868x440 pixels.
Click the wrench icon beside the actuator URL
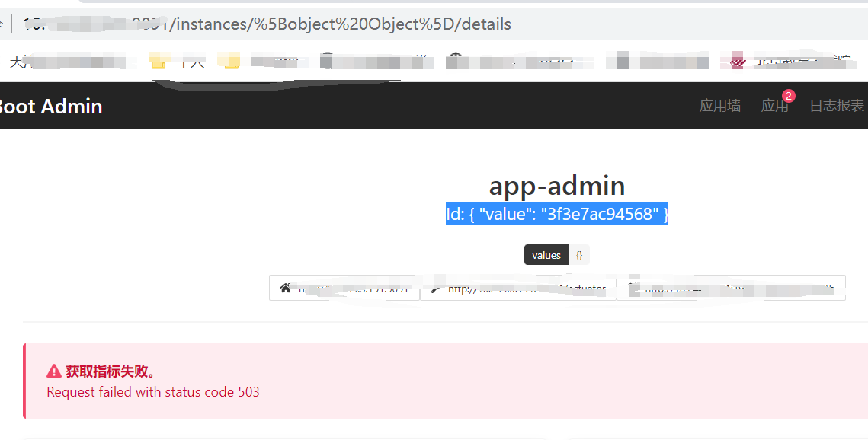coord(435,288)
